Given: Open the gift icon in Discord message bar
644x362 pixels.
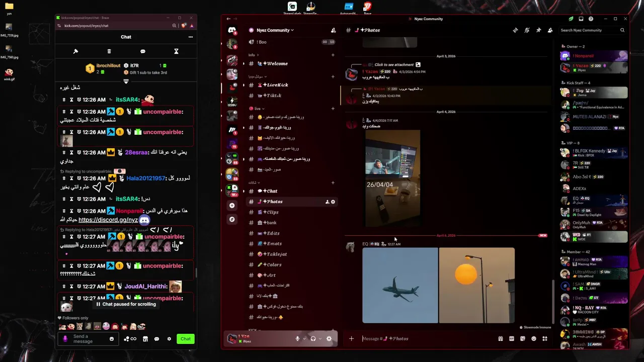Looking at the screenshot, I should click(500, 338).
